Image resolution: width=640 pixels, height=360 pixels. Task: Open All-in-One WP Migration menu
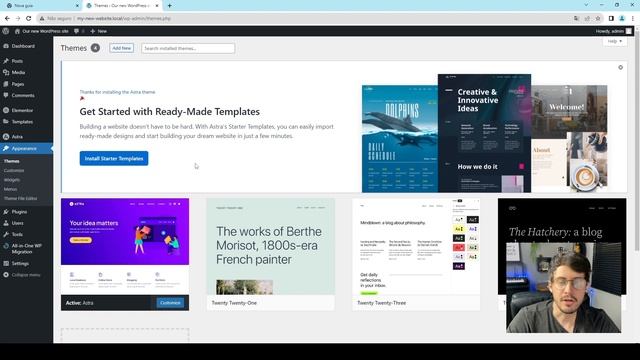click(26, 249)
